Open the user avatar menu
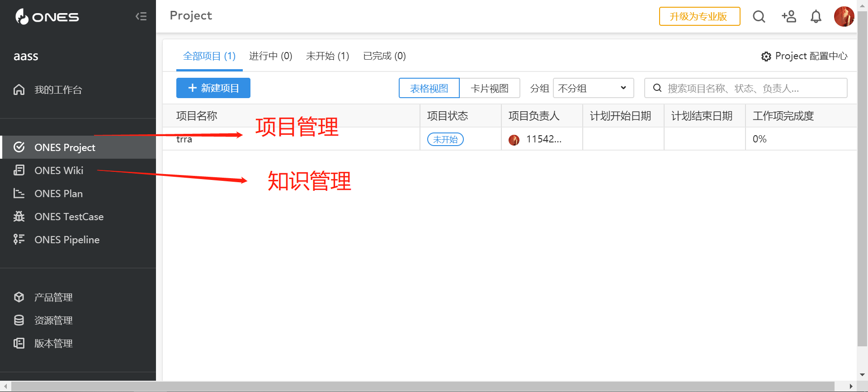The image size is (868, 392). (844, 17)
